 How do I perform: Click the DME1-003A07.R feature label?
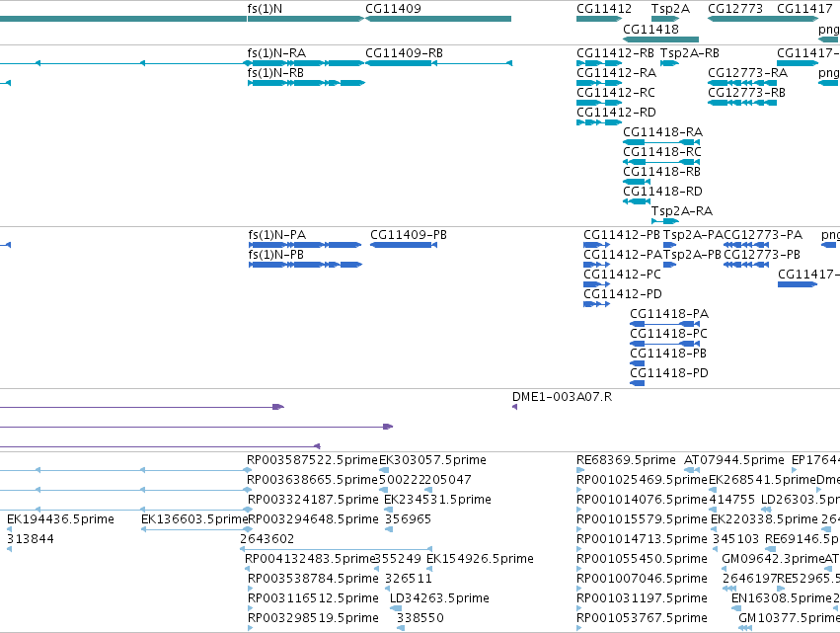(562, 397)
